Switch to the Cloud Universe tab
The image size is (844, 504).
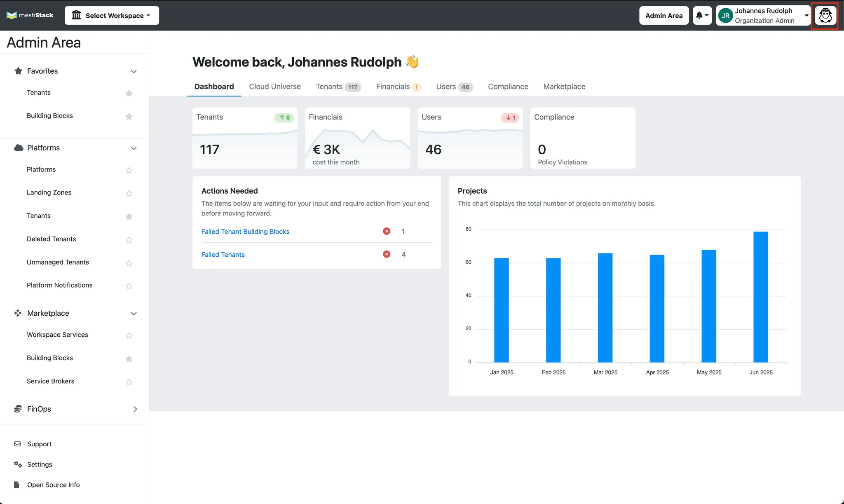(x=275, y=87)
